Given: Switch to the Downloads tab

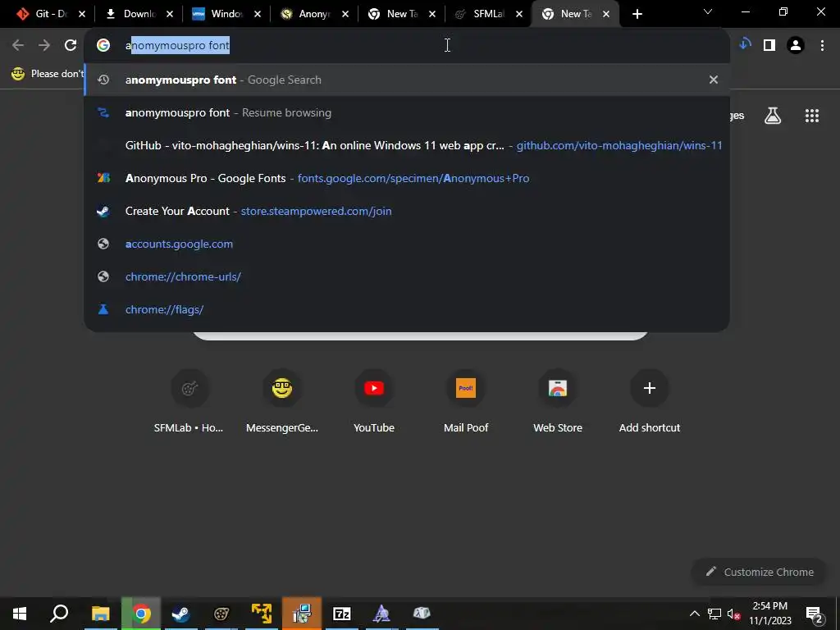Looking at the screenshot, I should (x=139, y=14).
